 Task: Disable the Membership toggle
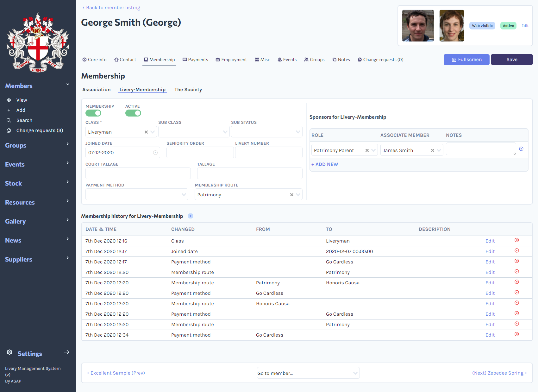[93, 113]
